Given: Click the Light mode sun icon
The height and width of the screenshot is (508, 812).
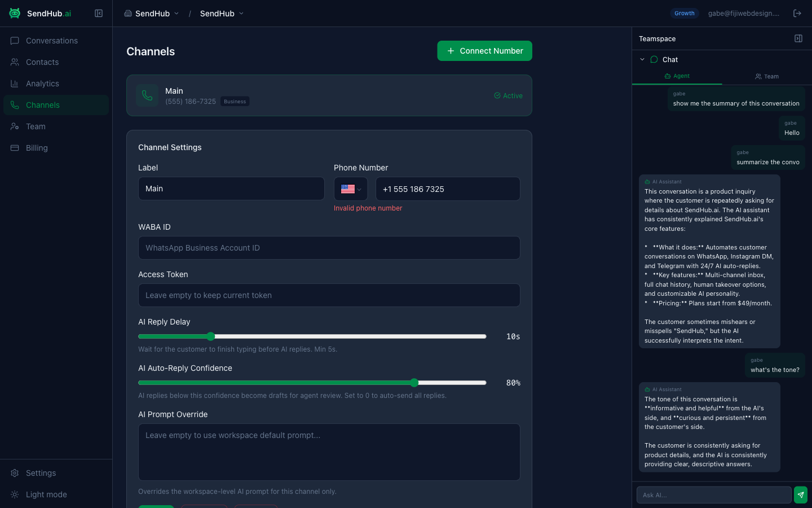Looking at the screenshot, I should click(15, 494).
